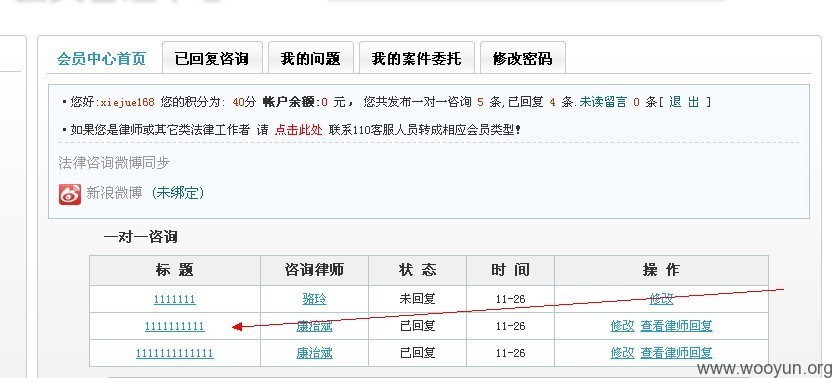
Task: Click the 已回复 status in the 1111111111 row
Action: (417, 326)
